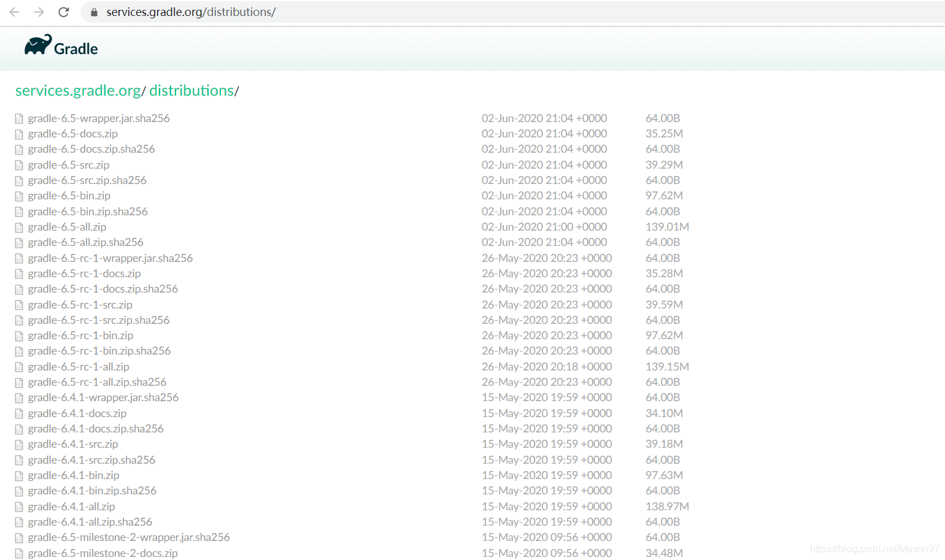945x560 pixels.
Task: Click the file icon beside gradle-6.5-milestone-2-wrapper.jar.sha256
Action: (19, 537)
